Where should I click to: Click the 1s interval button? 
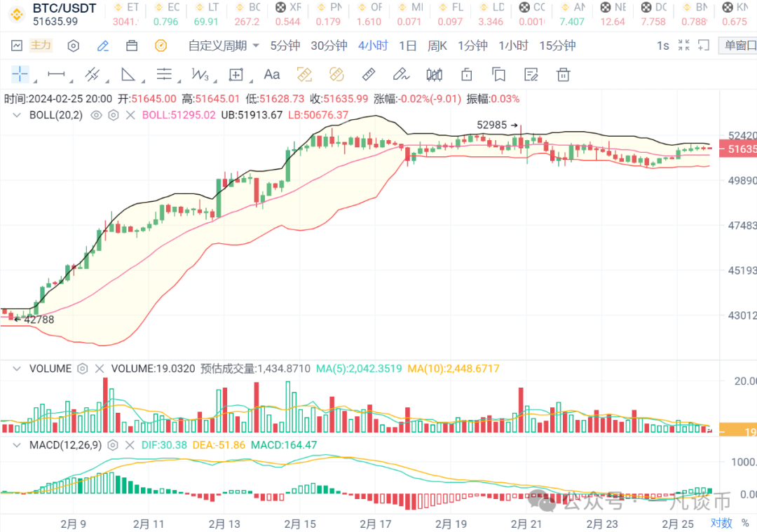663,46
